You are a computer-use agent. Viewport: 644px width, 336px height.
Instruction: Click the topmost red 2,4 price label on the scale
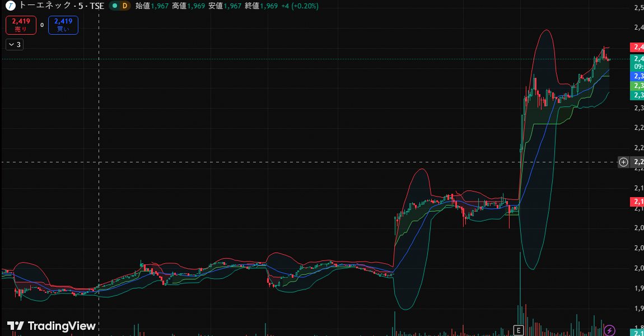click(637, 47)
